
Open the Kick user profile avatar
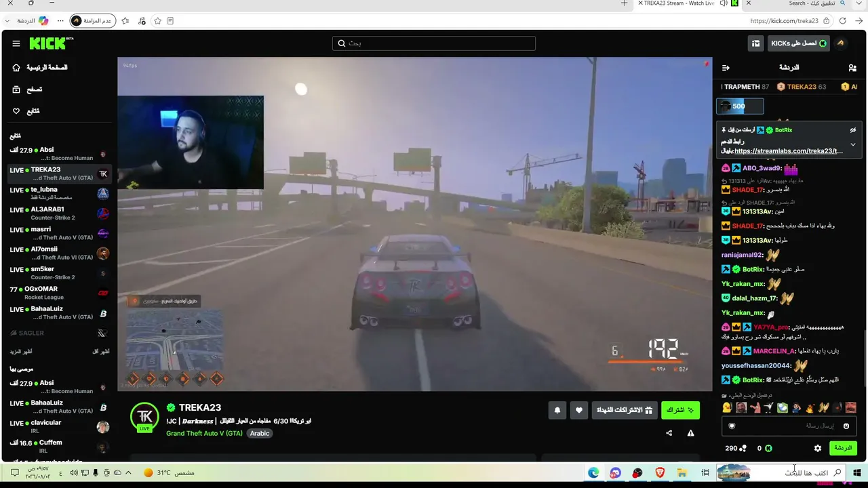pos(841,43)
